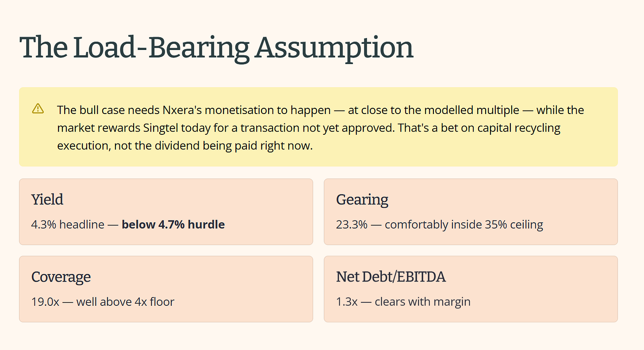Select the Net Debt/EBITDA card title
Viewport: 644px width, 350px height.
tap(391, 277)
